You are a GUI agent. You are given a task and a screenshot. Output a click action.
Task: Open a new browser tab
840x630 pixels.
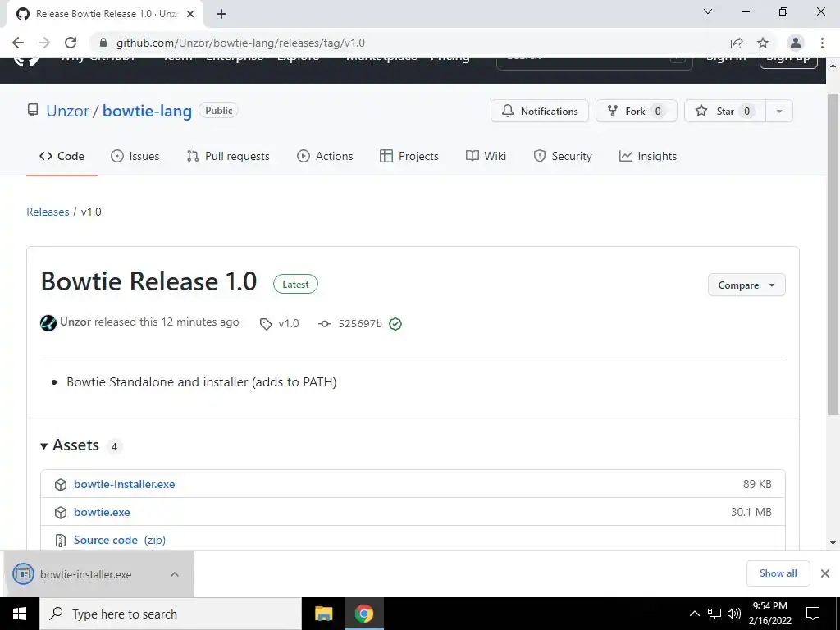click(221, 14)
